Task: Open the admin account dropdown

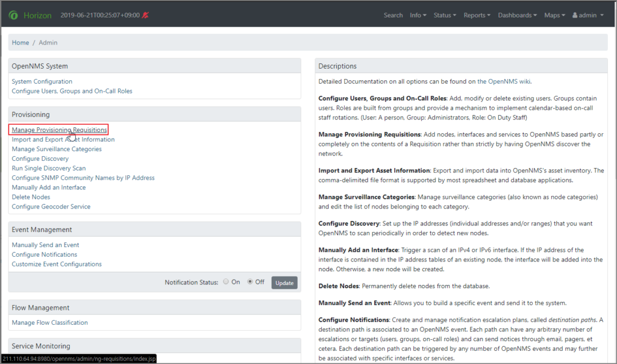Action: [x=588, y=15]
